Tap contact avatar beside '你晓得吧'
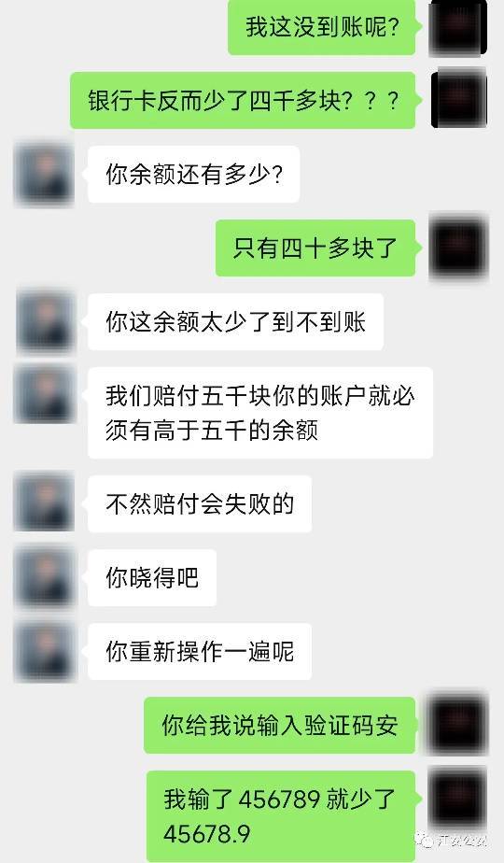This screenshot has width=504, height=863. (45, 577)
